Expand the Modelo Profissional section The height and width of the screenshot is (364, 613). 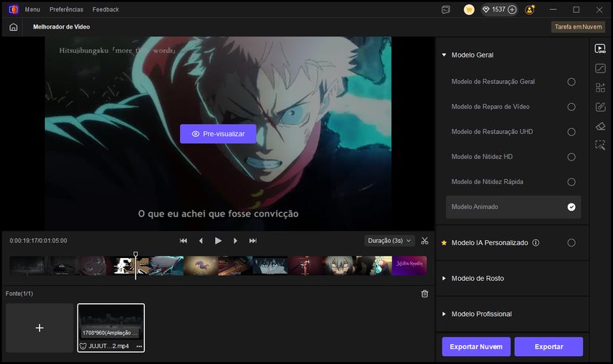[444, 314]
